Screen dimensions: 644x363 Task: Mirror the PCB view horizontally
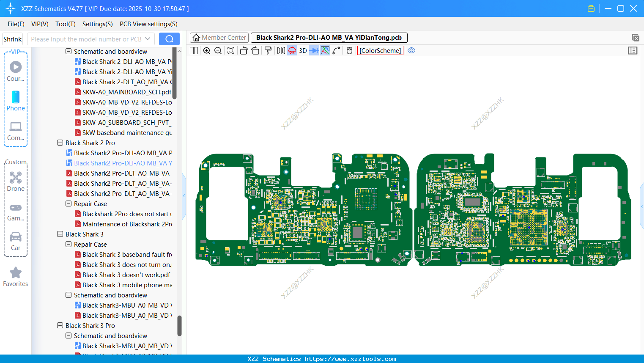(281, 51)
